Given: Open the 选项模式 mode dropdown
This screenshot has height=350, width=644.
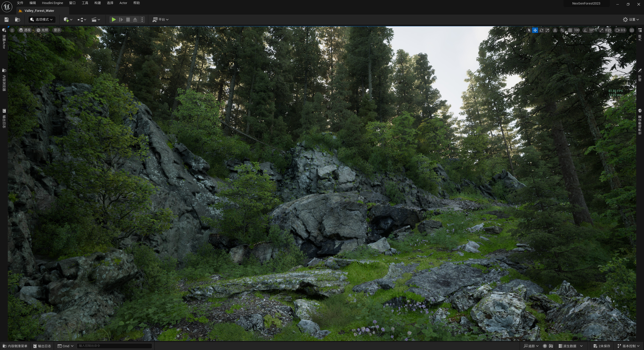Looking at the screenshot, I should coord(42,20).
